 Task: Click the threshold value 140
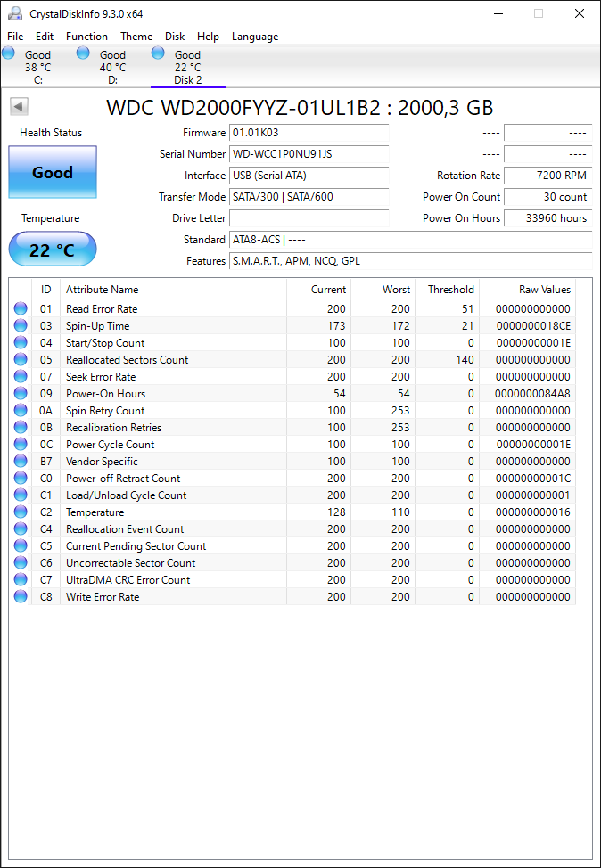point(465,359)
